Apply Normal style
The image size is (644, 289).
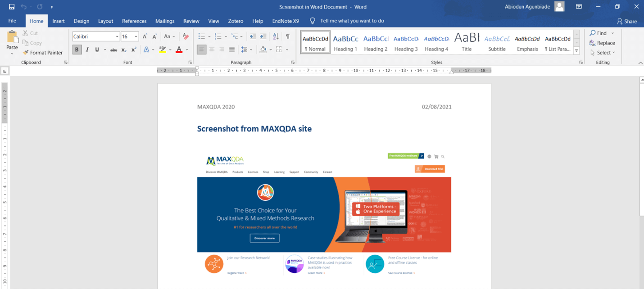point(315,42)
